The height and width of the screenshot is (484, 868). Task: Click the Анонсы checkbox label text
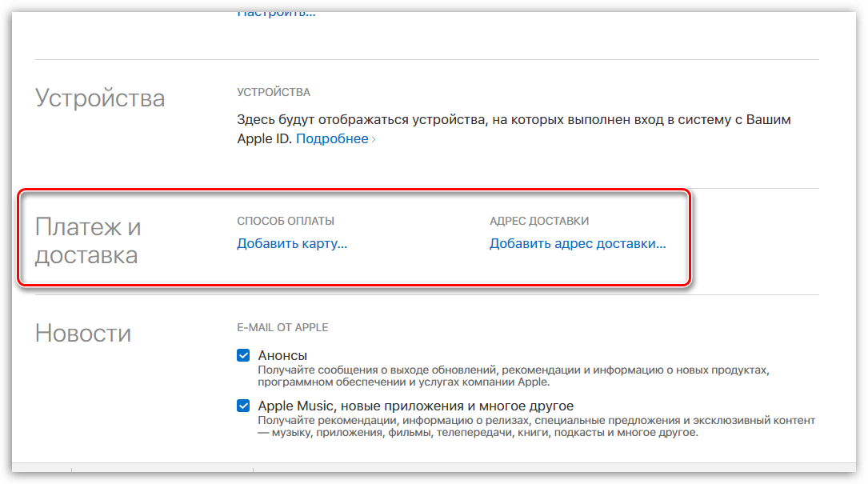(282, 355)
